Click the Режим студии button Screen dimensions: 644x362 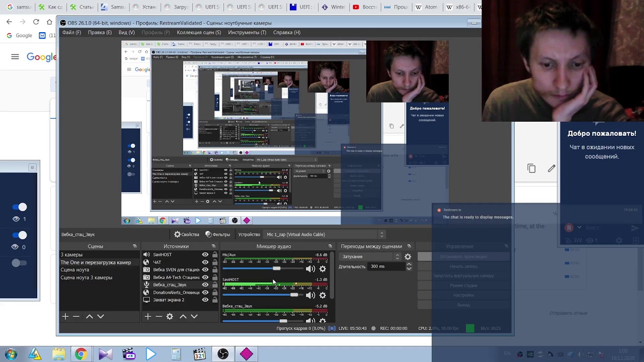[463, 286]
